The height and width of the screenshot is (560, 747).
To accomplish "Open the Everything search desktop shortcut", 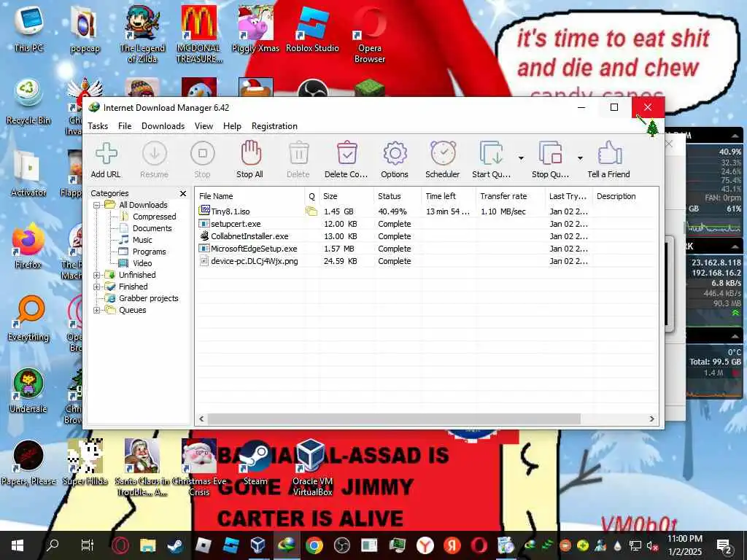I will tap(28, 319).
